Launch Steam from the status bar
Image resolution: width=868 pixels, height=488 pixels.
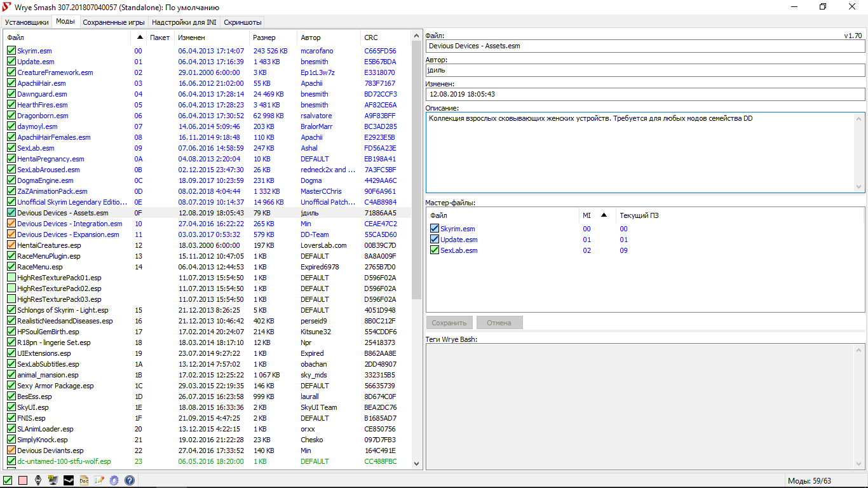click(x=68, y=480)
